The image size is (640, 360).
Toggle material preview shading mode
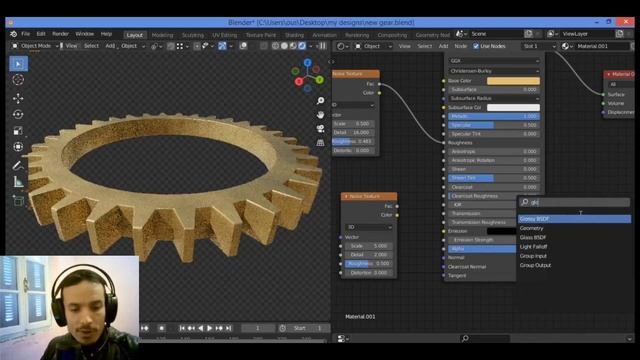pos(293,46)
